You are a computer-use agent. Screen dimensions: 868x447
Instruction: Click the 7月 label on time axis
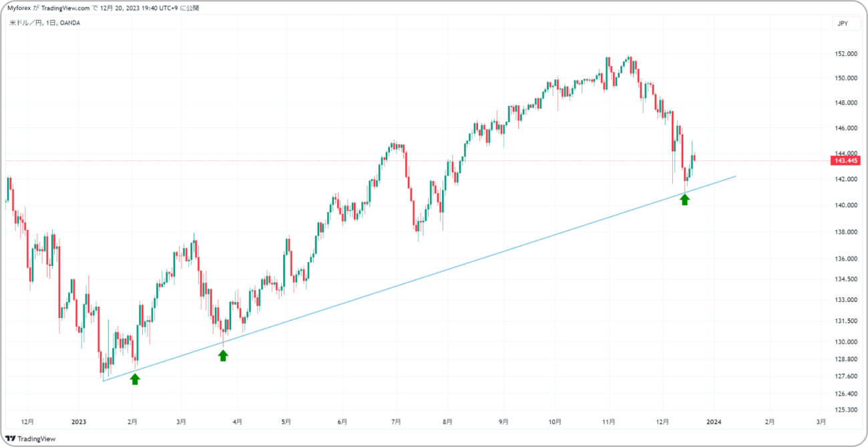tap(395, 422)
